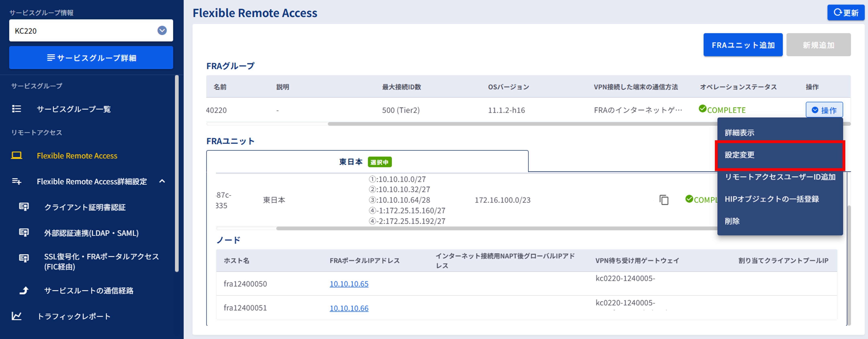This screenshot has height=339, width=868.
Task: Click the 操作 dropdown button in FRAグループ row
Action: click(824, 110)
